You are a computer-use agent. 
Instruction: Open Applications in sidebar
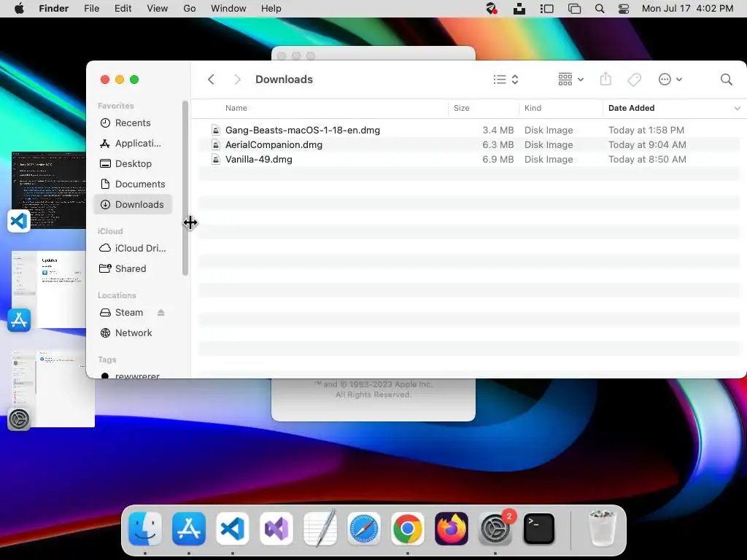[x=133, y=144]
